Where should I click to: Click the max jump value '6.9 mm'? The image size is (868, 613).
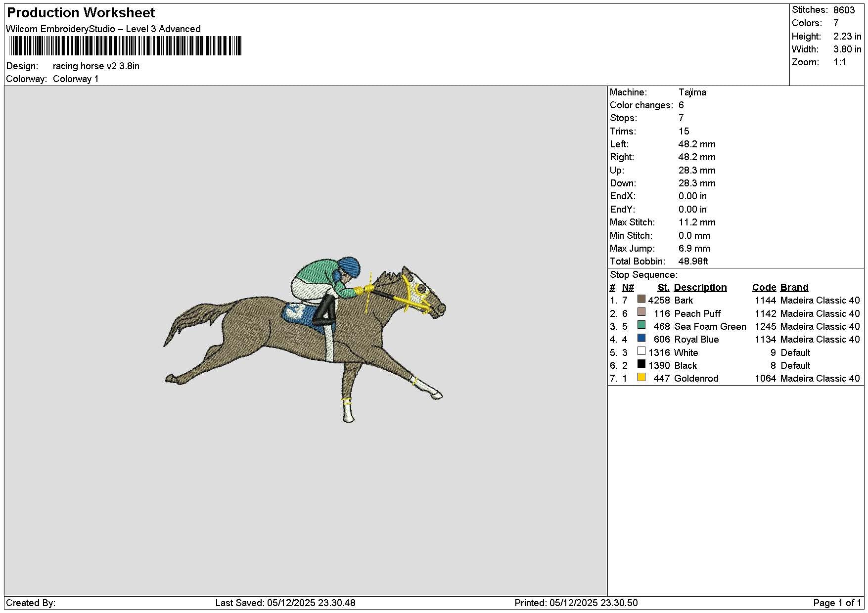pos(694,248)
